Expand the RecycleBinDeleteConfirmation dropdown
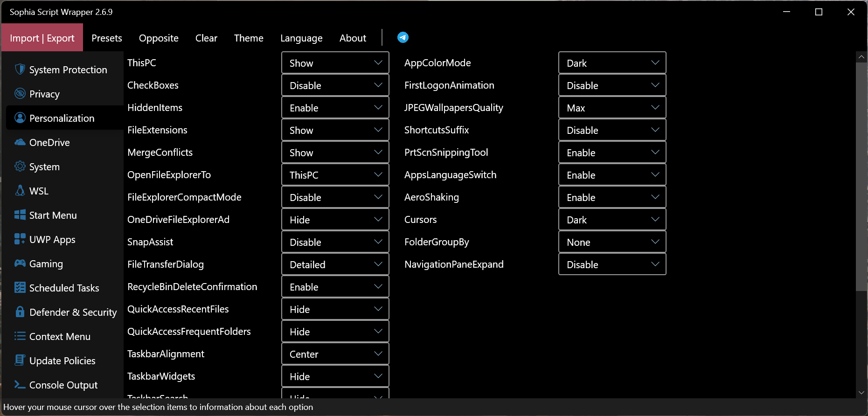The image size is (868, 416). 335,286
